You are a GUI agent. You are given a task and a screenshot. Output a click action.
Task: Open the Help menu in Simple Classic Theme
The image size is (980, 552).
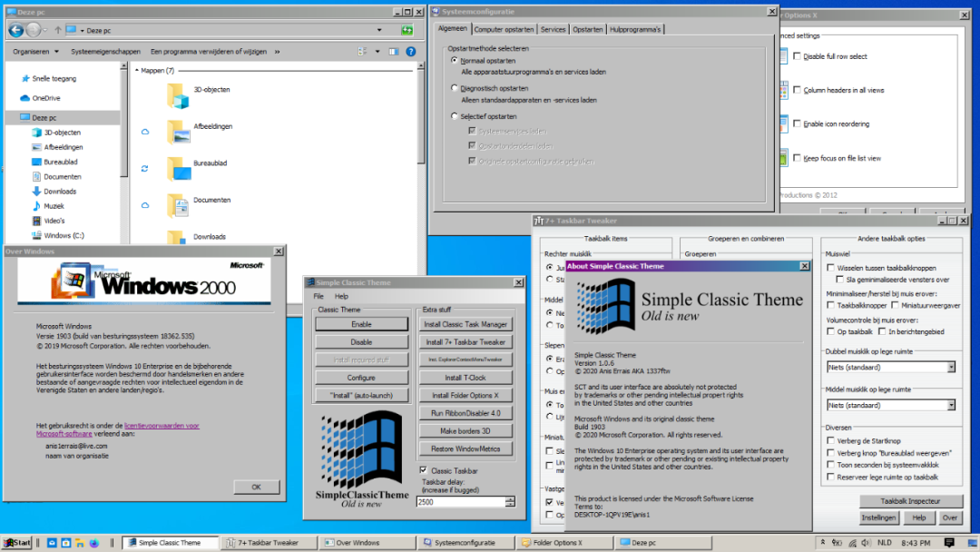[342, 296]
